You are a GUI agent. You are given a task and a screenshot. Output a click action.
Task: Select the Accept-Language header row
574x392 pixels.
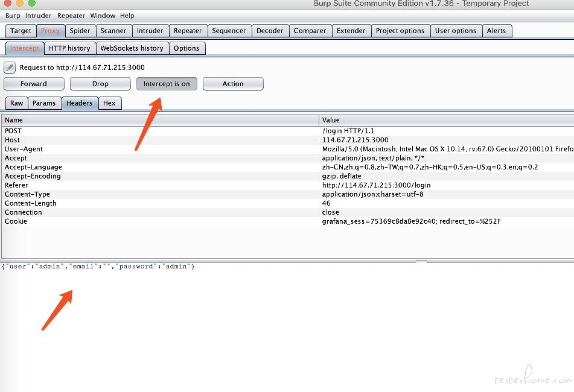coord(288,167)
